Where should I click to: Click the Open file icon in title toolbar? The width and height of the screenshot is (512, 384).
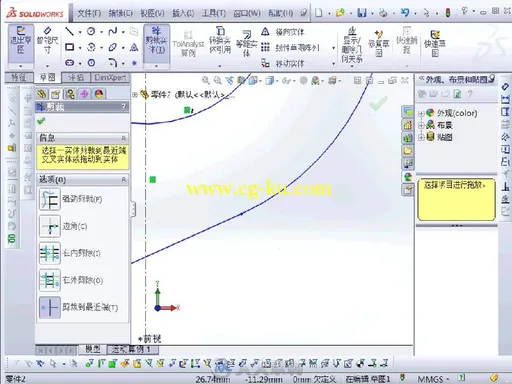point(340,13)
